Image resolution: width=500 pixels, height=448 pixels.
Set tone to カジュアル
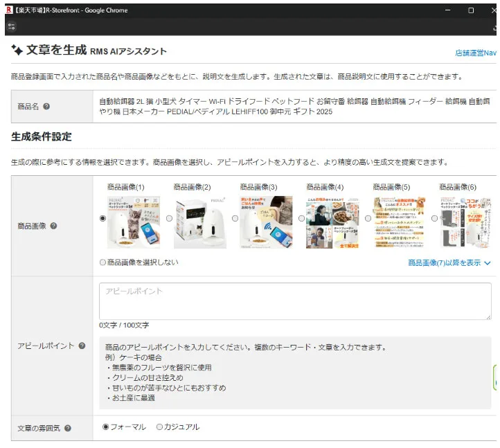click(160, 427)
